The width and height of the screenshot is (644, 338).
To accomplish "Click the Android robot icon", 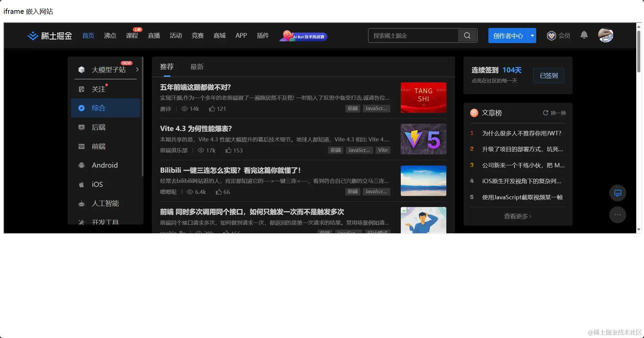I will pos(82,165).
